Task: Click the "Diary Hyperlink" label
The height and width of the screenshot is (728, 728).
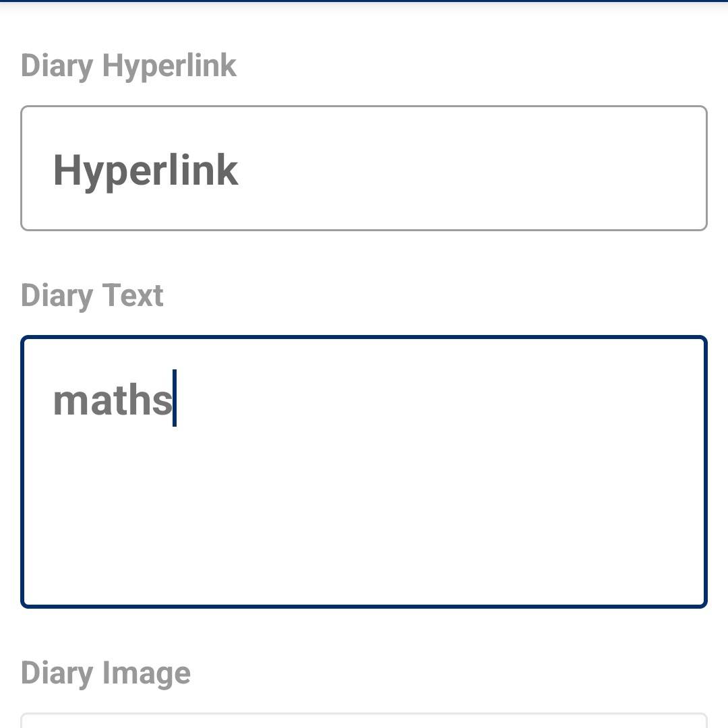Action: coord(128,66)
